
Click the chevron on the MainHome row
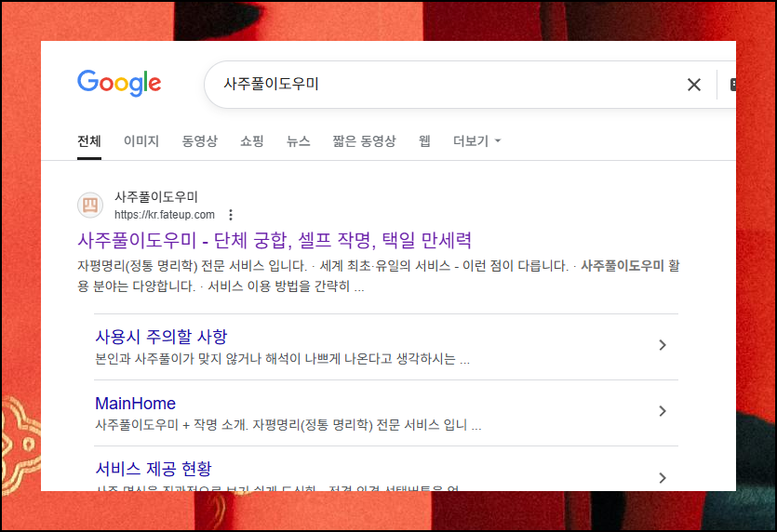coord(663,411)
